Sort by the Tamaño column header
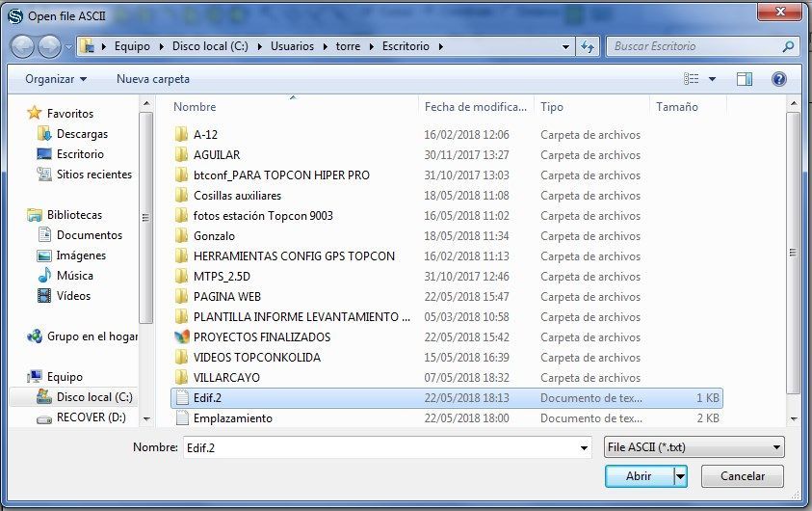The height and width of the screenshot is (511, 812). click(689, 107)
